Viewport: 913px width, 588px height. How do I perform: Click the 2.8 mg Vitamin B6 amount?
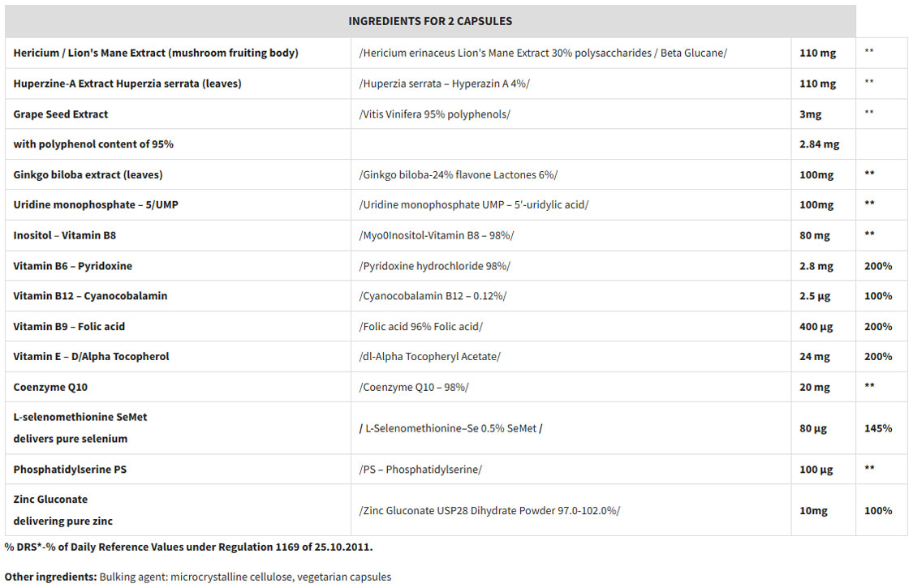816,266
